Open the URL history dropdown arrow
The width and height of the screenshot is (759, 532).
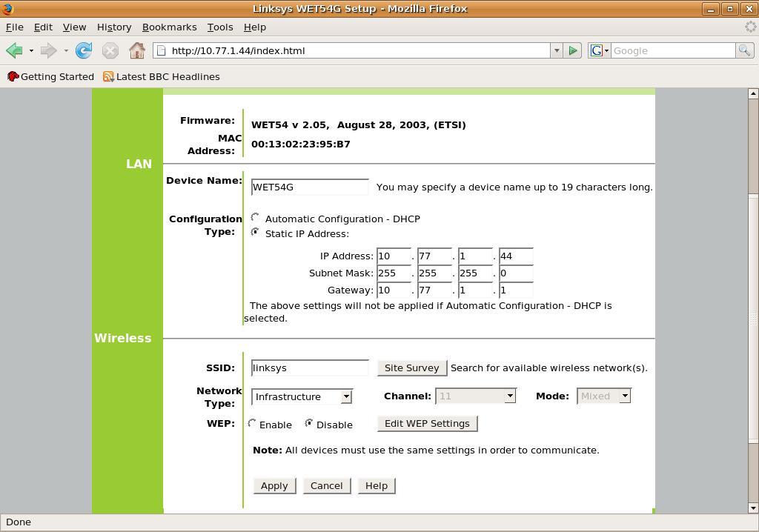(556, 50)
